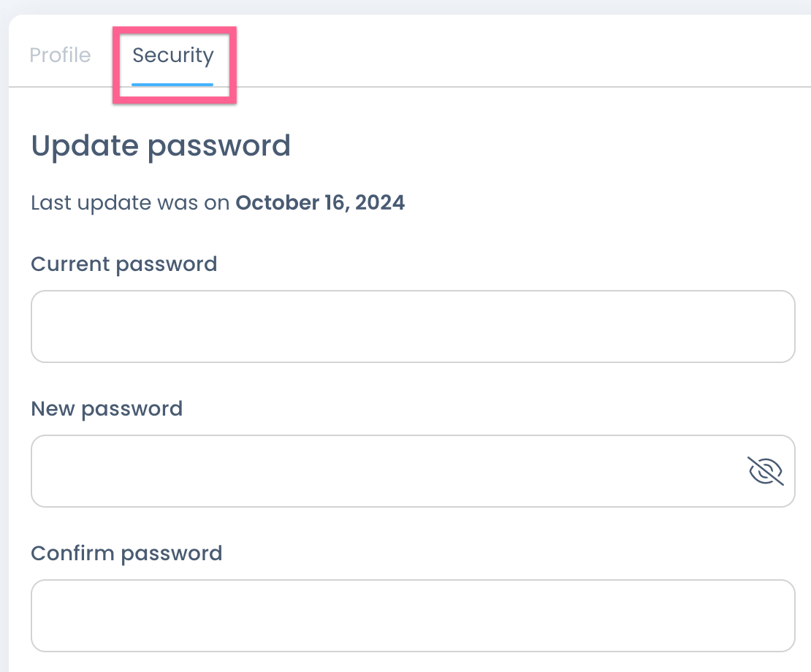Click the Current password label
The image size is (811, 672).
pos(124,264)
